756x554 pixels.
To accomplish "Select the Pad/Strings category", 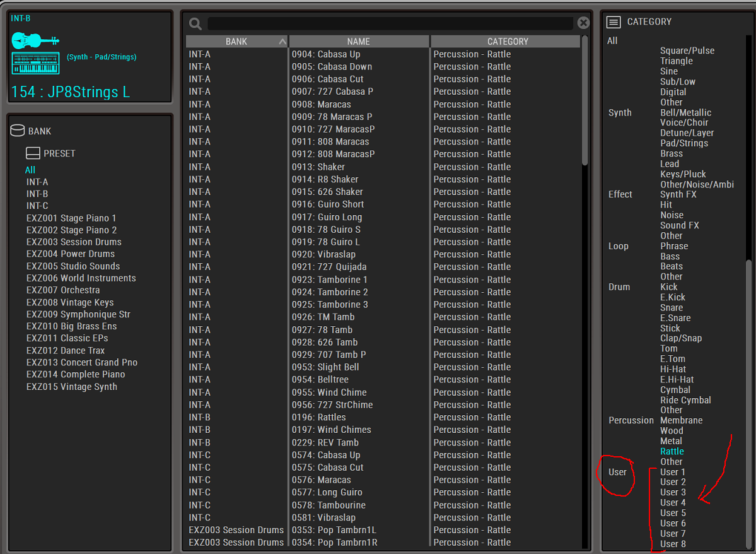I will click(684, 143).
